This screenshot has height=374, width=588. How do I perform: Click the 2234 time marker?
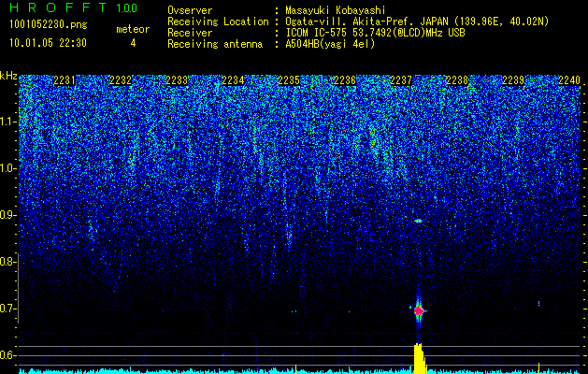(x=233, y=80)
